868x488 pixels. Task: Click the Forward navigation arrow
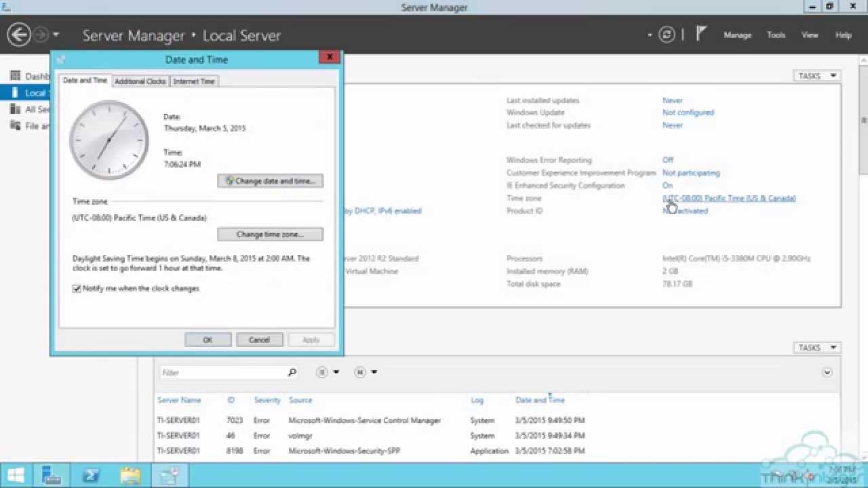pos(41,35)
